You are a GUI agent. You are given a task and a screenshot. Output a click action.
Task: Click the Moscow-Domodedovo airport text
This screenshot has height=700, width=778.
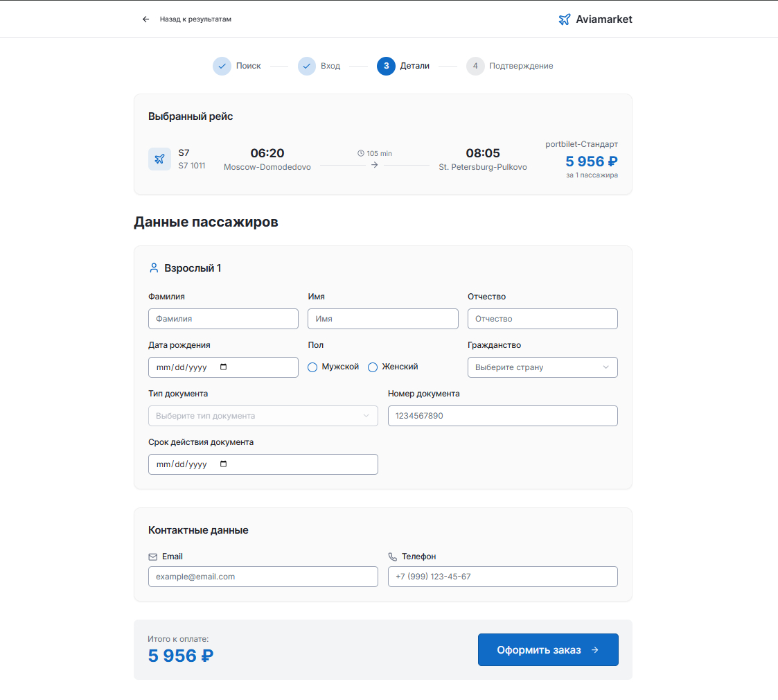[x=267, y=167]
